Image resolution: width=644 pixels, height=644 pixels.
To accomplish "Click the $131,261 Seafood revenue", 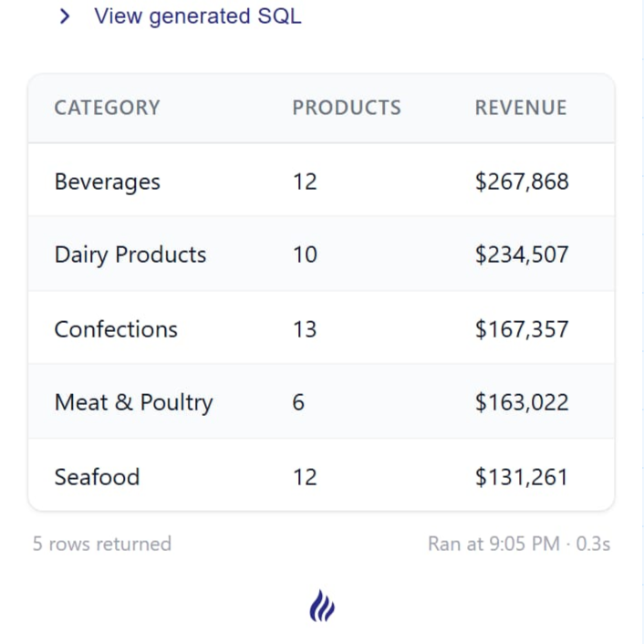I will coord(522,476).
